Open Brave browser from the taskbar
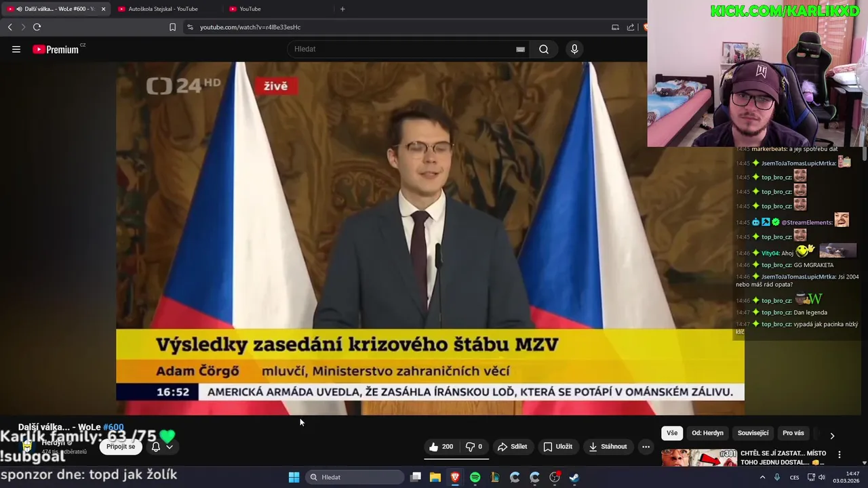 [x=455, y=477]
